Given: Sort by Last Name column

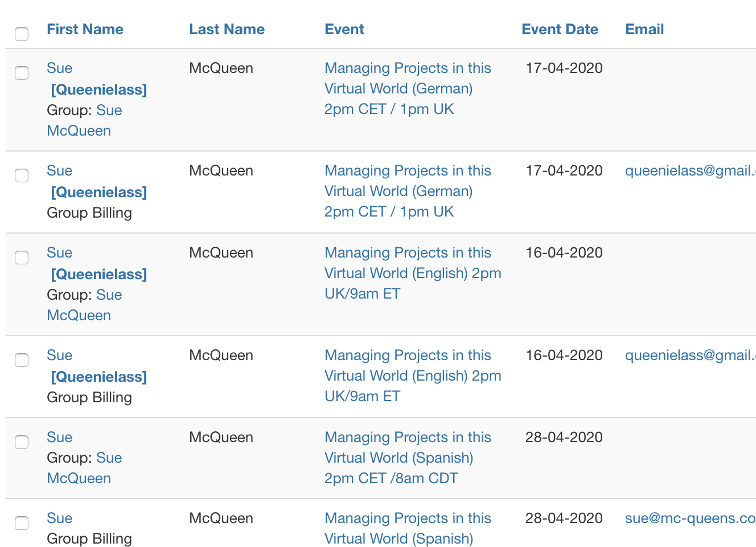Looking at the screenshot, I should [227, 30].
